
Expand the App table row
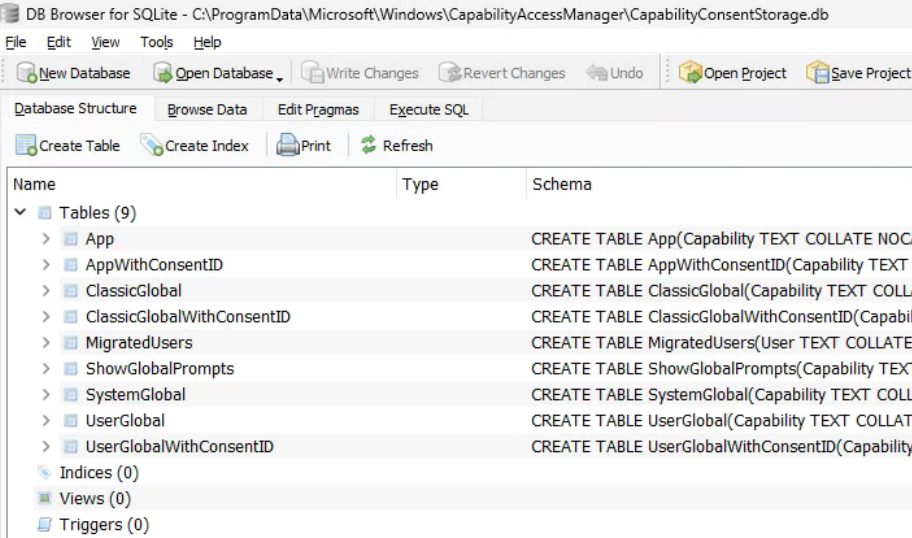point(46,239)
